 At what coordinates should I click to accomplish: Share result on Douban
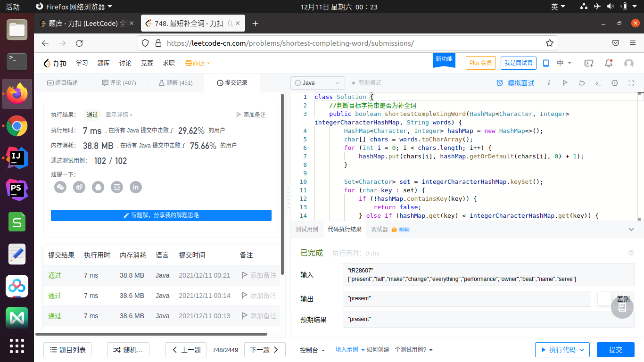pos(117,187)
